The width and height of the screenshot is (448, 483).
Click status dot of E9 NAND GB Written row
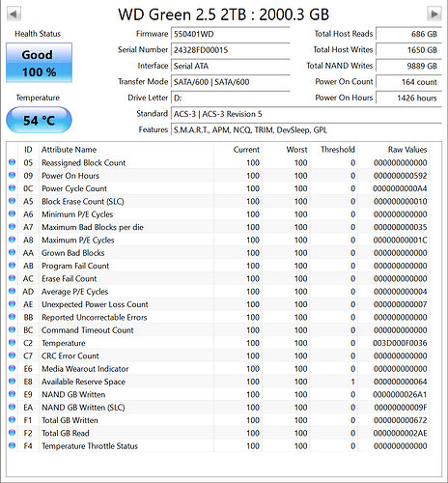13,394
